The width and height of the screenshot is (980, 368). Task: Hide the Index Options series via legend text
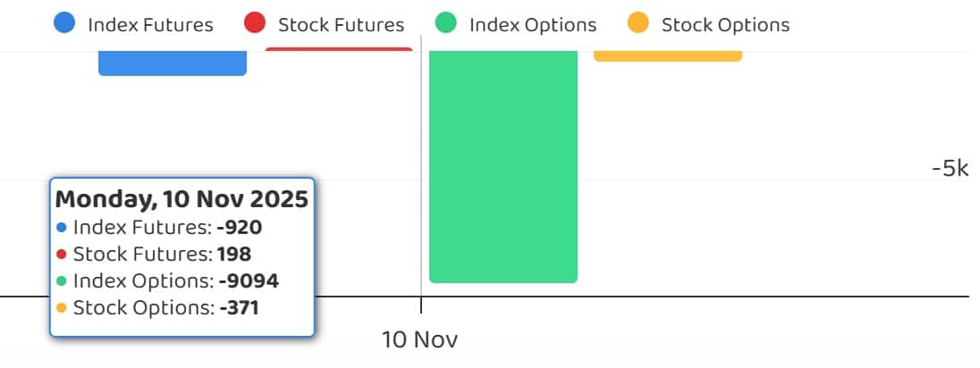click(532, 25)
